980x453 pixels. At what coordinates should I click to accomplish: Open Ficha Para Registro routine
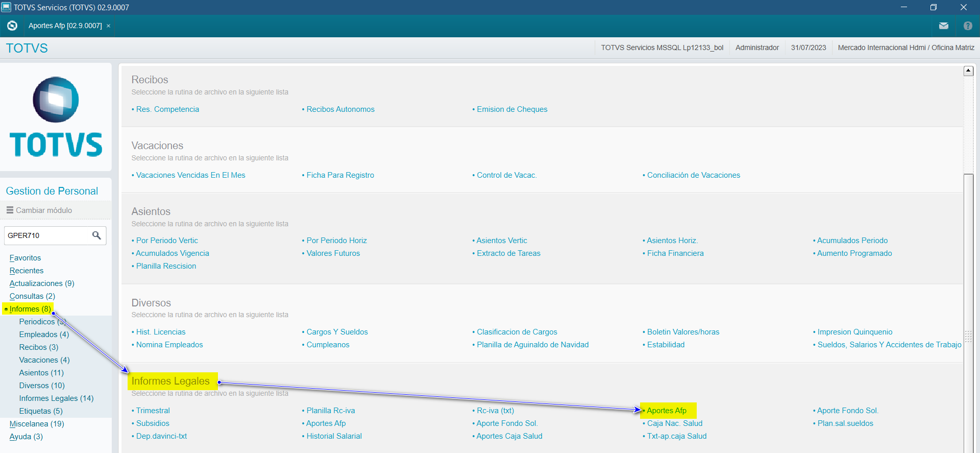pyautogui.click(x=340, y=175)
